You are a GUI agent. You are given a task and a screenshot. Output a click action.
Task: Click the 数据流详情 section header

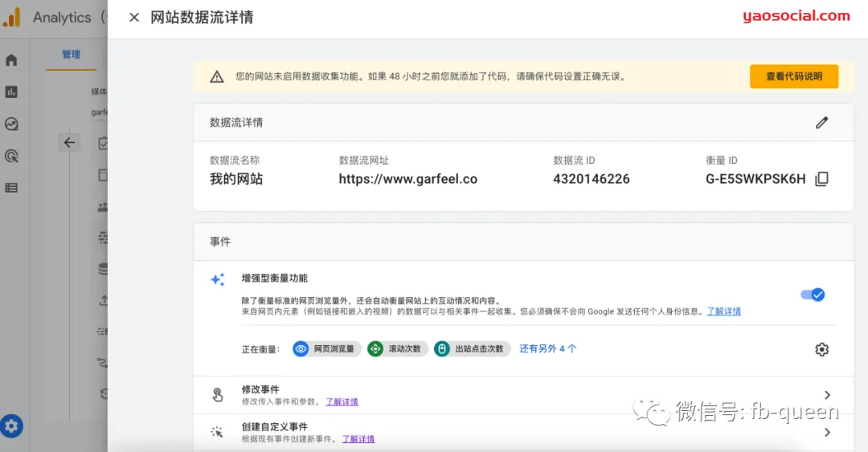pyautogui.click(x=236, y=123)
